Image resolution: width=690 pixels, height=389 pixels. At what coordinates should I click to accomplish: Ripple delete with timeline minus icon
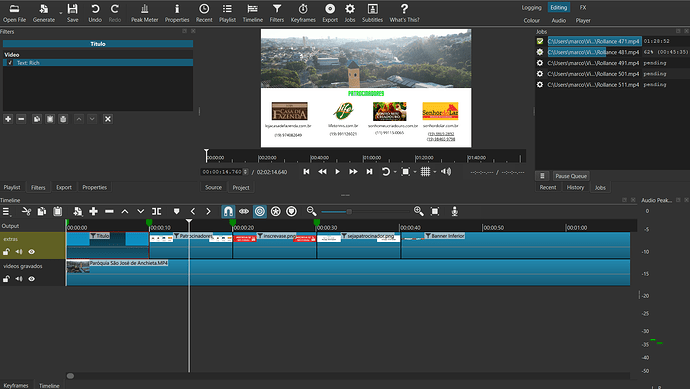(x=109, y=212)
